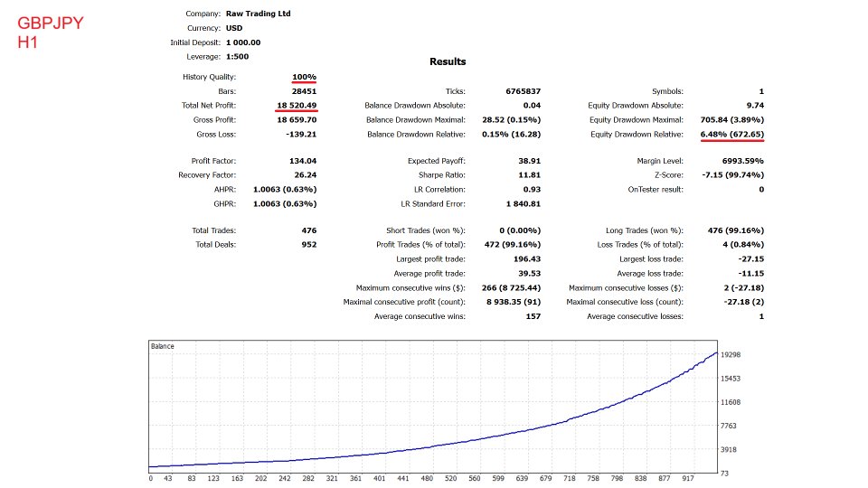The height and width of the screenshot is (488, 868).
Task: Click the Profit Factor value 134.04
Action: 303,161
